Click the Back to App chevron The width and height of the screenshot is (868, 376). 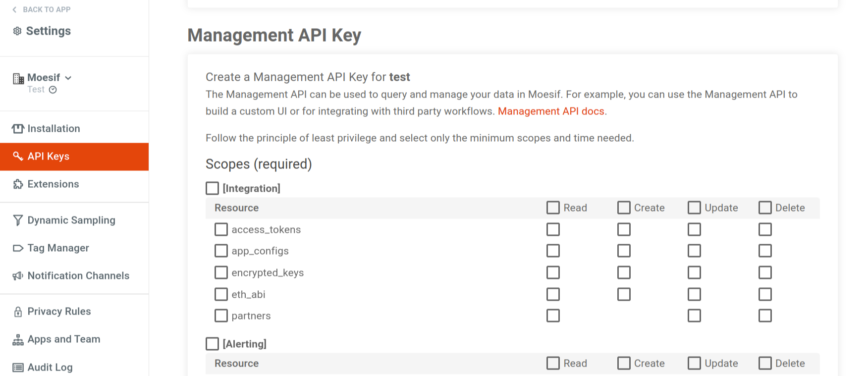point(14,9)
